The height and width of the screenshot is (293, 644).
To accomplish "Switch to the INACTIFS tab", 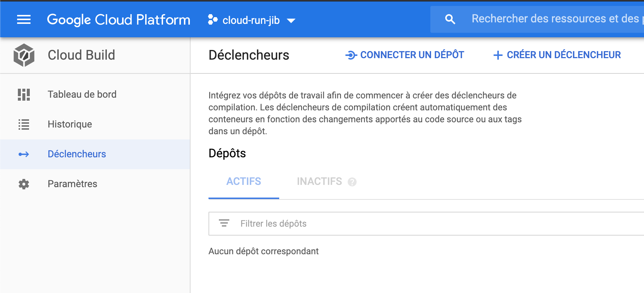I will point(319,182).
